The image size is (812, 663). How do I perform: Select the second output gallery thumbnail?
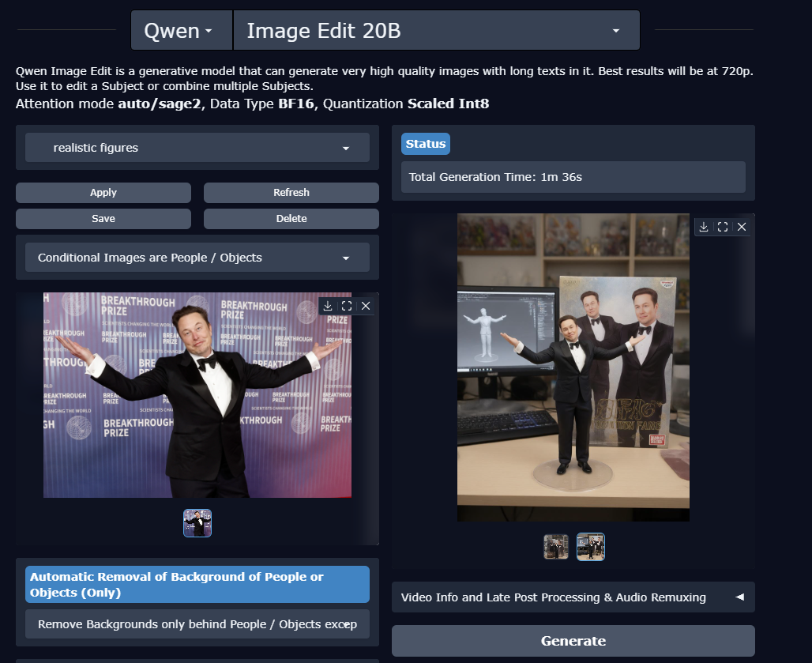[591, 547]
